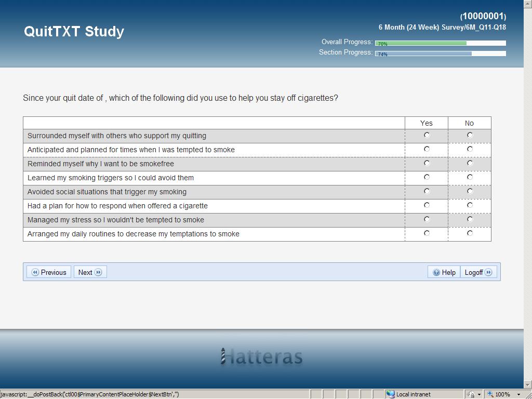Select No for avoided social situations

[x=470, y=191]
